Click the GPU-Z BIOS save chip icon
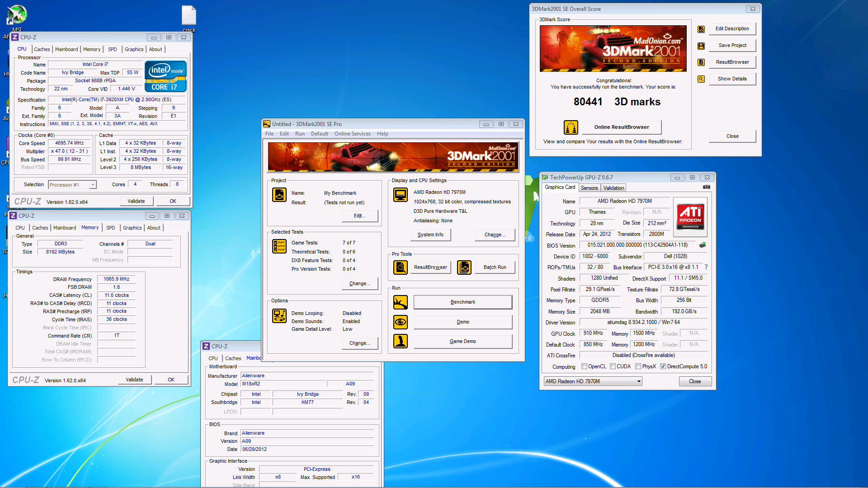Viewport: 868px width, 488px height. (x=703, y=245)
